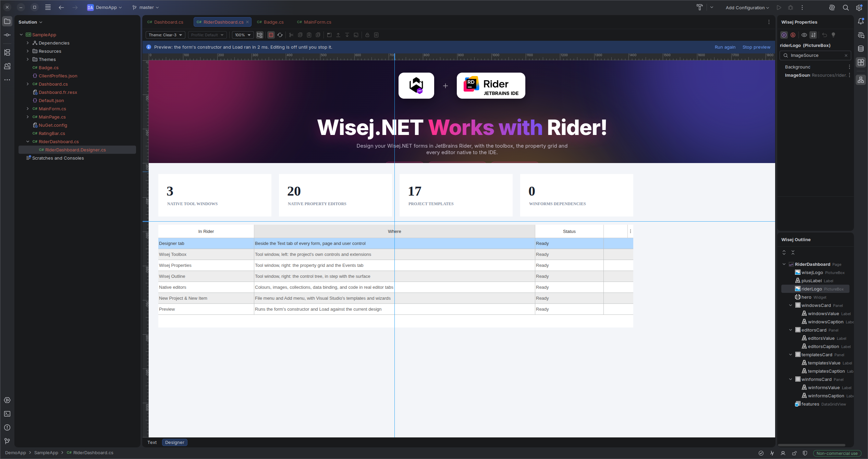Stop the preview with red square toolbar icon
The width and height of the screenshot is (868, 459).
click(271, 35)
